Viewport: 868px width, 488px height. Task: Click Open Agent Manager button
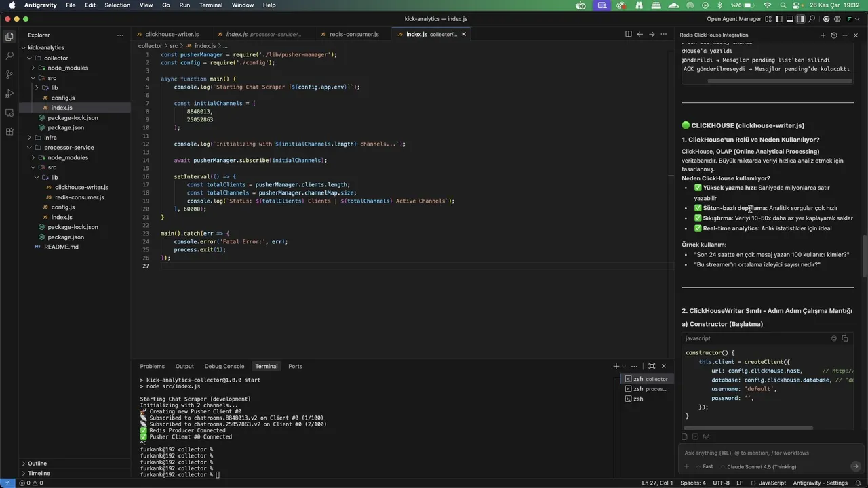(734, 19)
